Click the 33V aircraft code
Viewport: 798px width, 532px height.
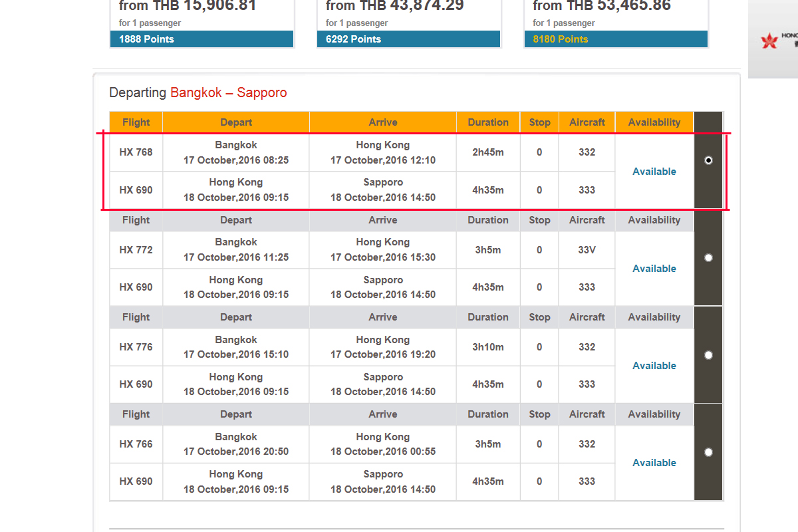tap(587, 250)
